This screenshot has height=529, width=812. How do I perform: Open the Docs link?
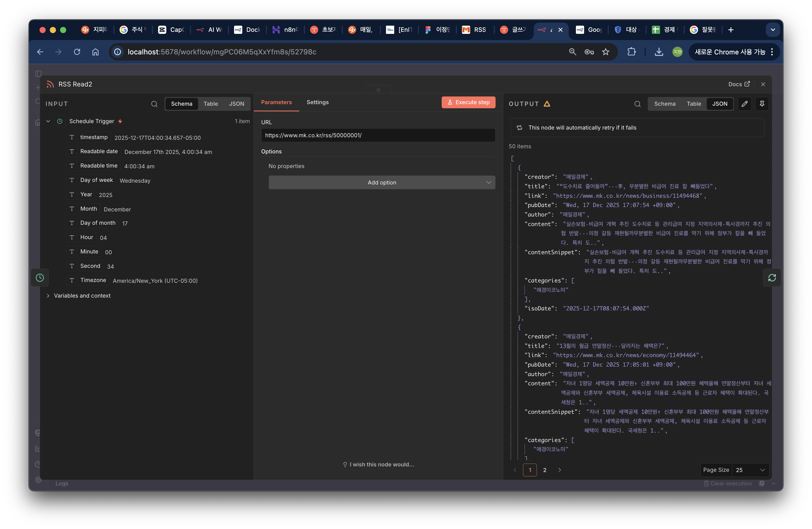[x=739, y=84]
